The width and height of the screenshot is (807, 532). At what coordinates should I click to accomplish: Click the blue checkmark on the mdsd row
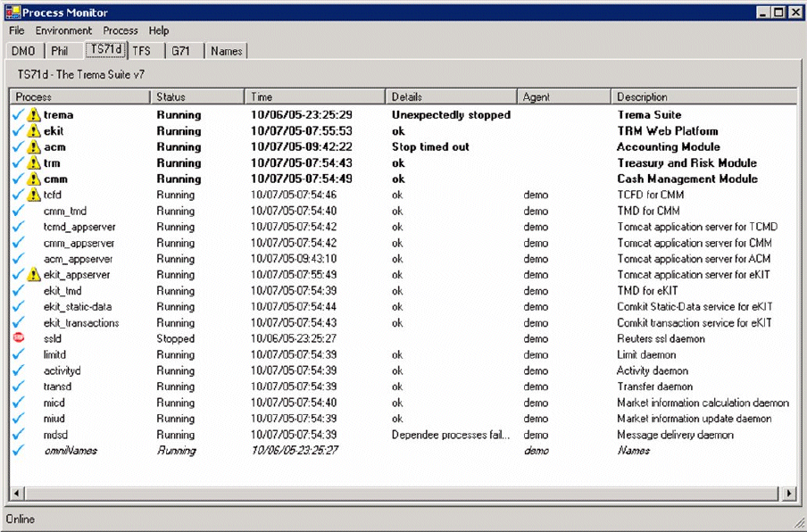pos(19,434)
